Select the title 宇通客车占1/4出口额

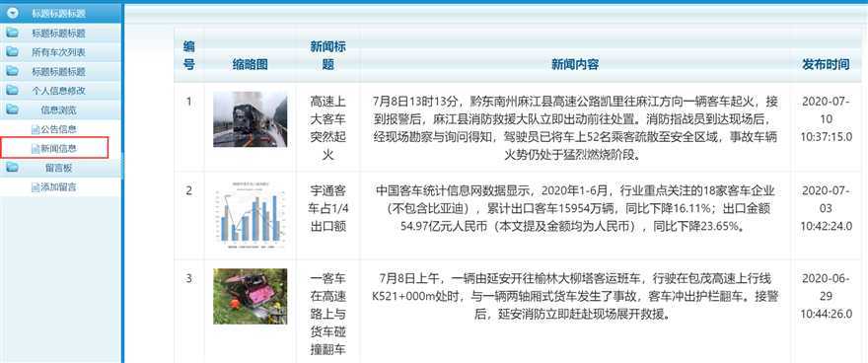point(328,208)
